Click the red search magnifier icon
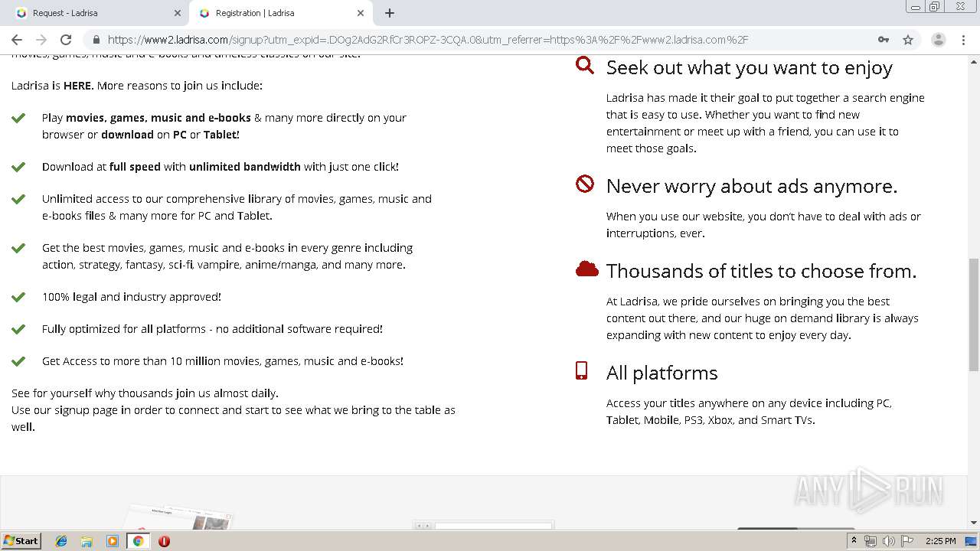Image resolution: width=980 pixels, height=551 pixels. 585,65
